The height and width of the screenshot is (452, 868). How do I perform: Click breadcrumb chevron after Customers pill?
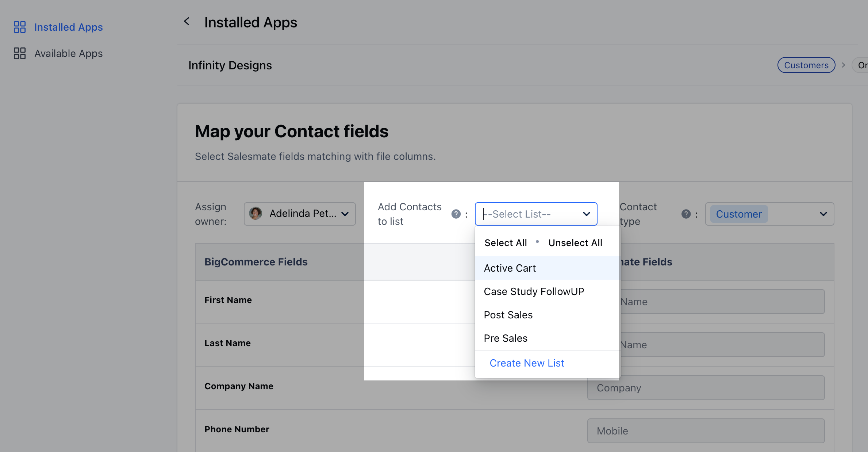click(x=843, y=65)
